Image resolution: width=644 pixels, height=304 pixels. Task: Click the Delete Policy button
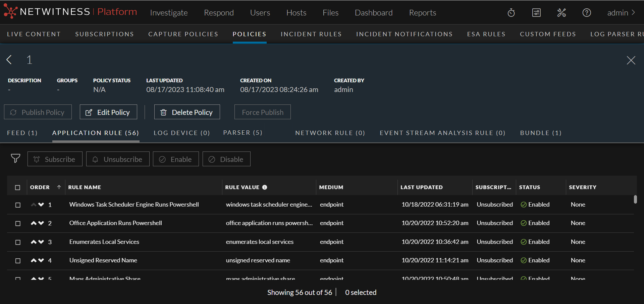click(187, 112)
